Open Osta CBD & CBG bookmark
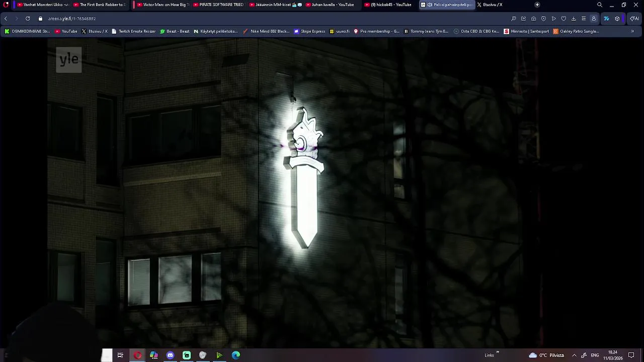 [476, 31]
